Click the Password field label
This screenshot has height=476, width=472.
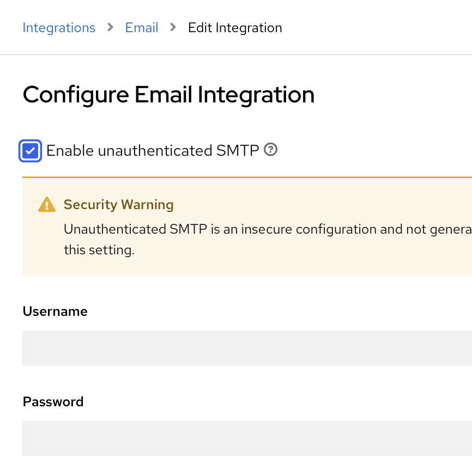[53, 401]
